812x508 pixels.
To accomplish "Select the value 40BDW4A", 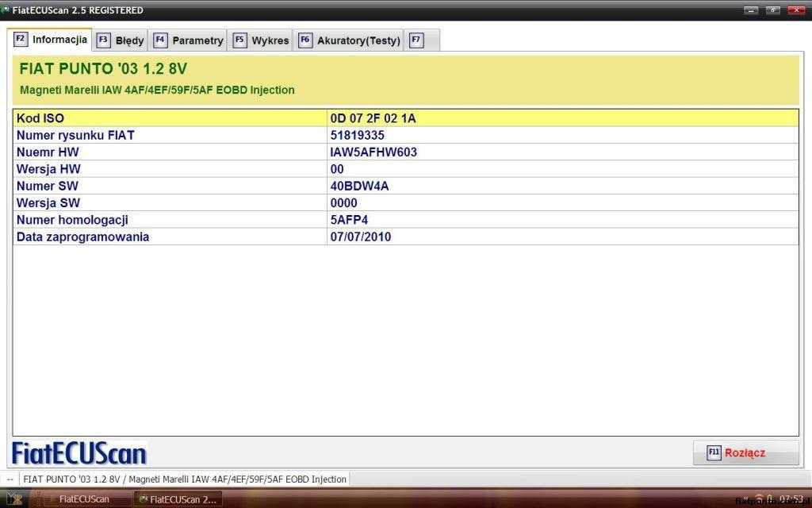I will point(359,186).
